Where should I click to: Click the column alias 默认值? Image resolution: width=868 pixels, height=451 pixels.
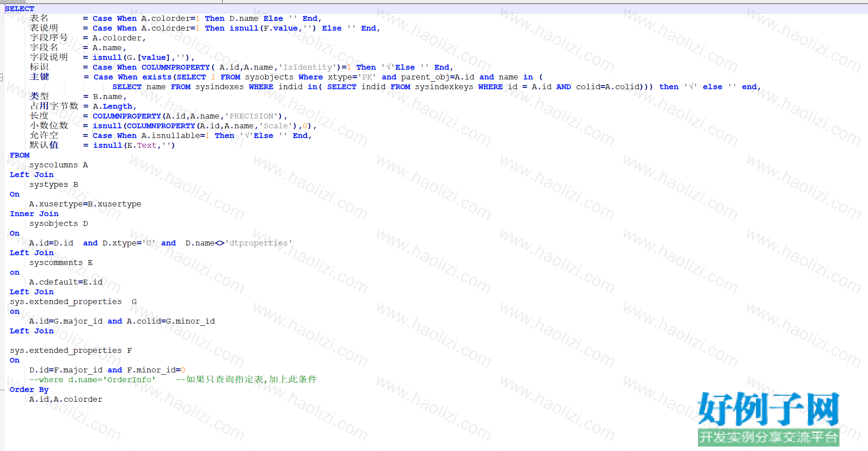(x=44, y=145)
